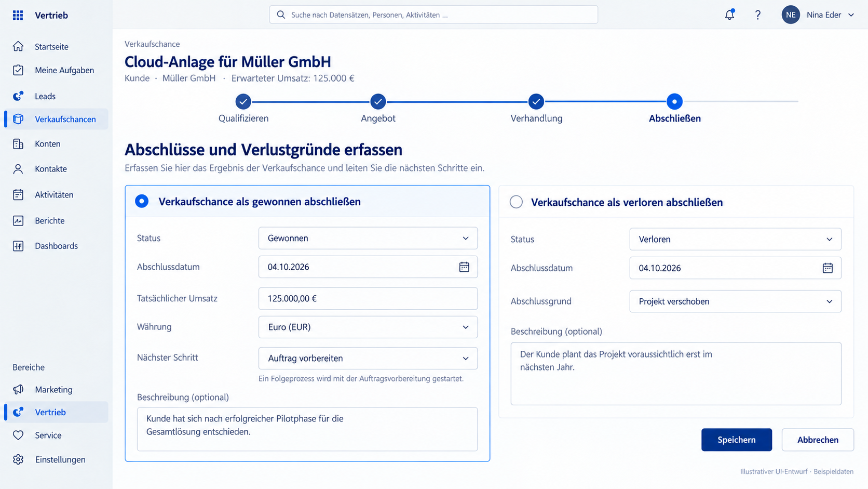The width and height of the screenshot is (868, 489).
Task: Click the Marketing megaphone icon
Action: [18, 389]
